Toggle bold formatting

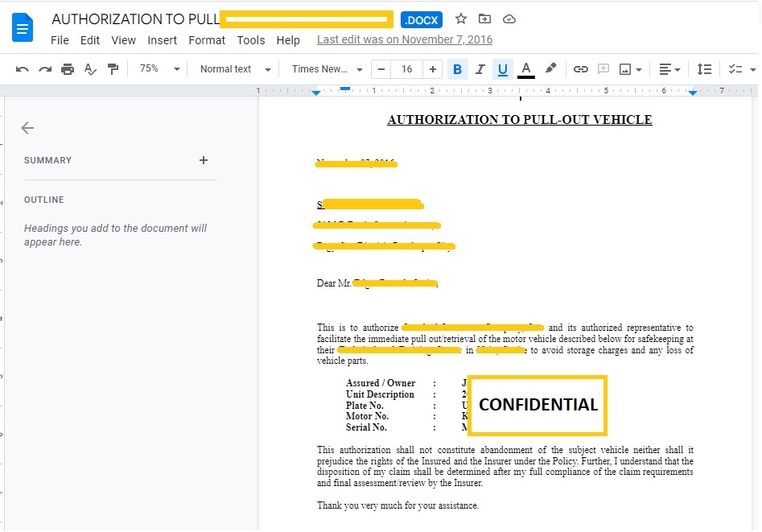(x=457, y=69)
